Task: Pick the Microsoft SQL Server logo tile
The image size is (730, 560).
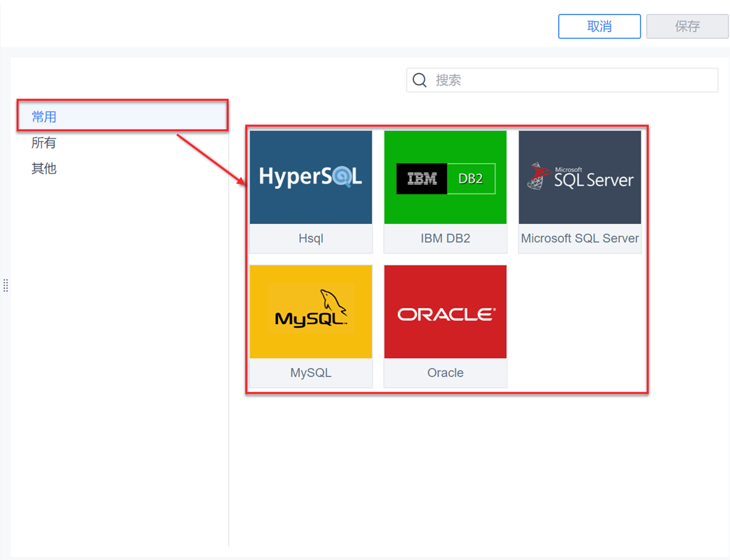Action: [x=580, y=178]
